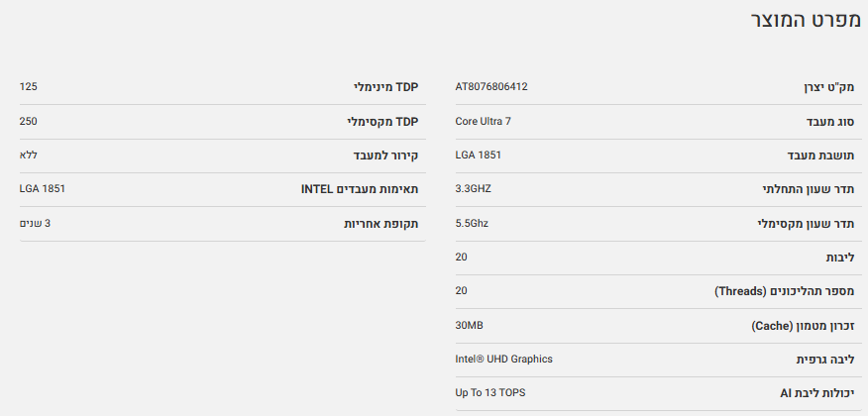Image resolution: width=868 pixels, height=416 pixels.
Task: Select the Up To 13 TOPS value
Action: click(x=490, y=394)
